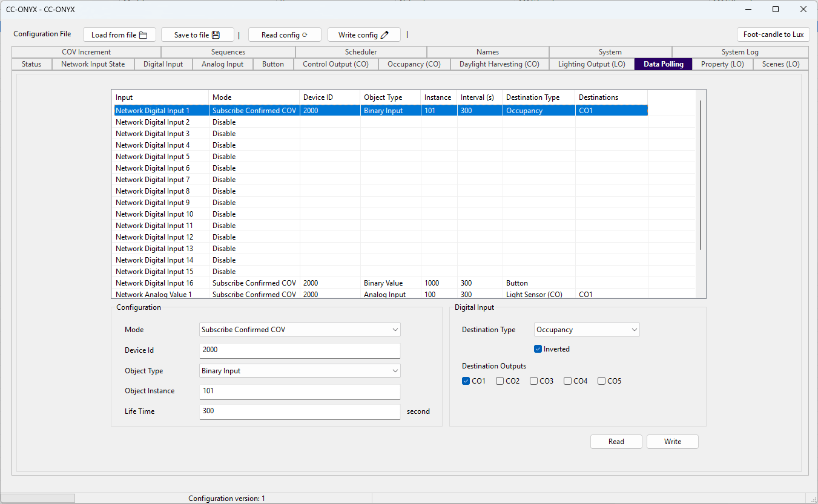Select Network Digital Input 14 row

tap(381, 260)
